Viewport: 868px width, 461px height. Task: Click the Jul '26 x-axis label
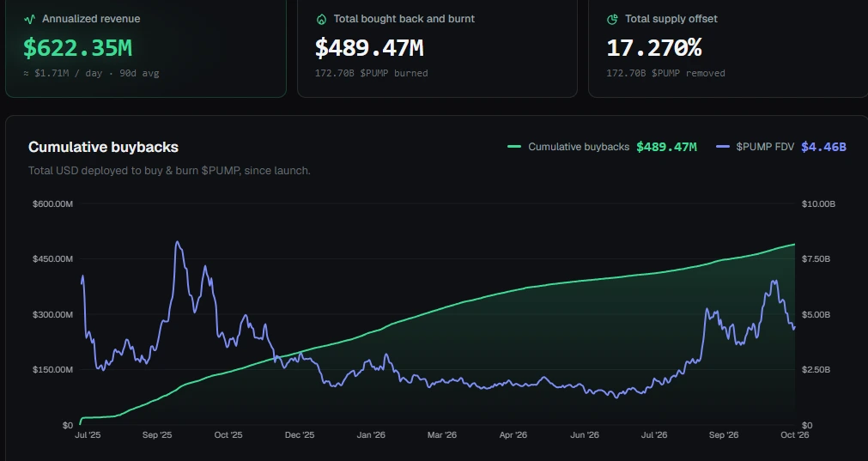click(654, 435)
